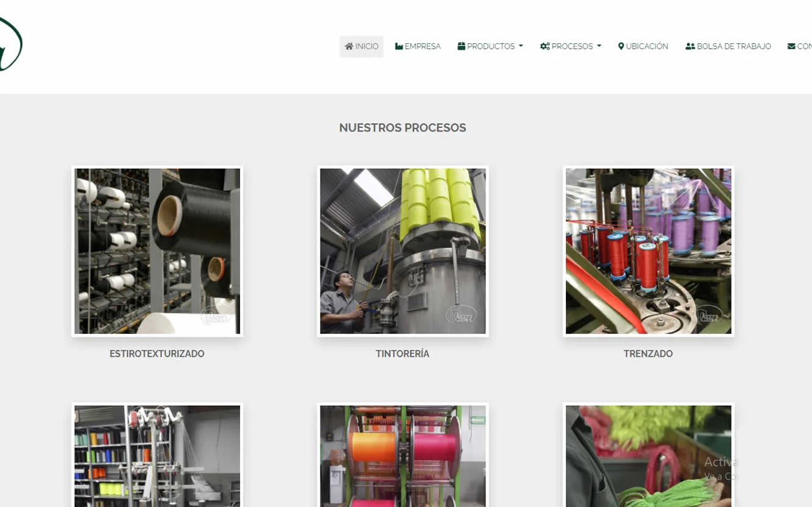This screenshot has width=812, height=507.
Task: Click the envelope icon for contact
Action: click(x=791, y=46)
